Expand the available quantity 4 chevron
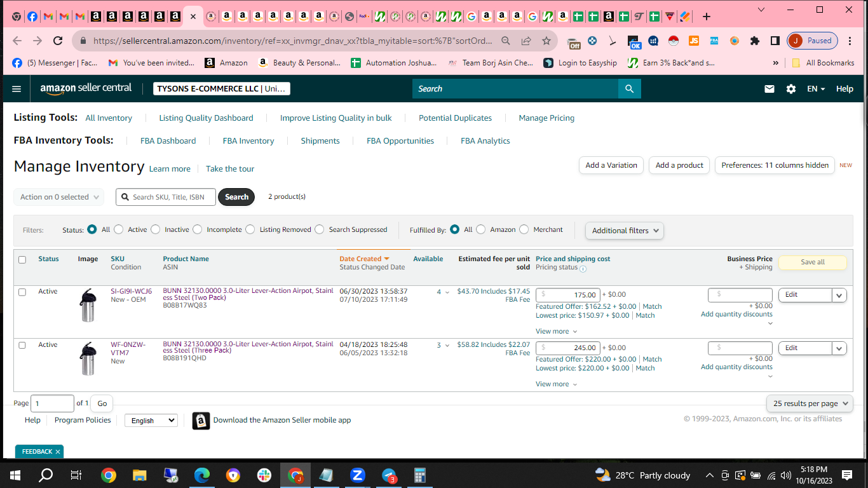The height and width of the screenshot is (488, 868). [447, 293]
